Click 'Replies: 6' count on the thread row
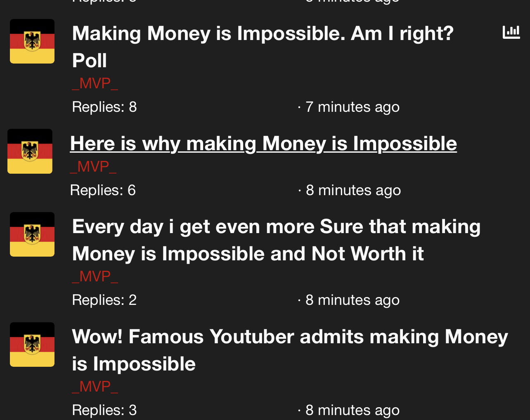The width and height of the screenshot is (530, 420). click(103, 190)
